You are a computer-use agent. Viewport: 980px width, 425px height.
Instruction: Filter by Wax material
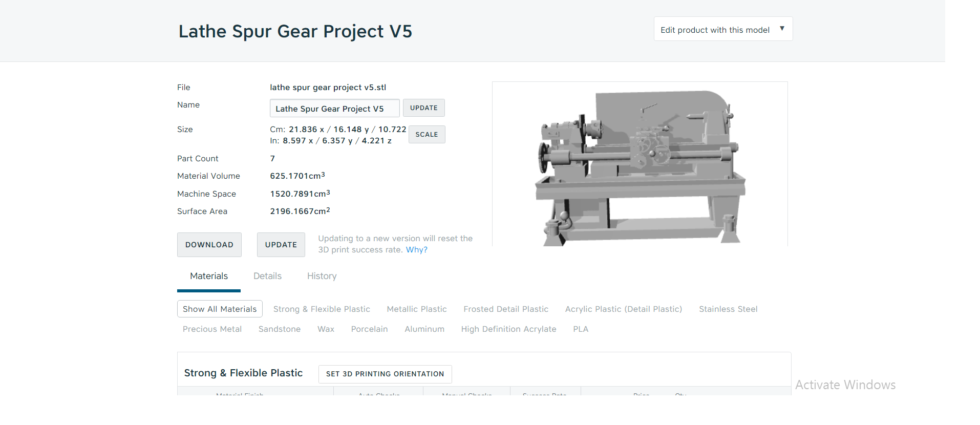326,329
